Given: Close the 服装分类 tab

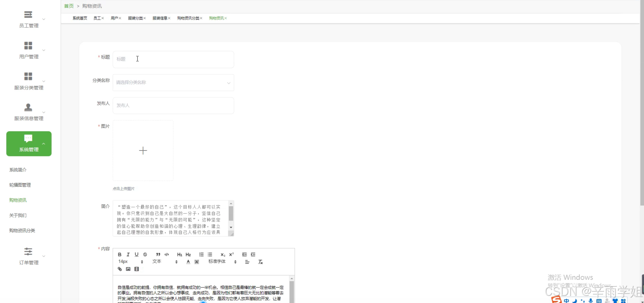Looking at the screenshot, I should [144, 18].
